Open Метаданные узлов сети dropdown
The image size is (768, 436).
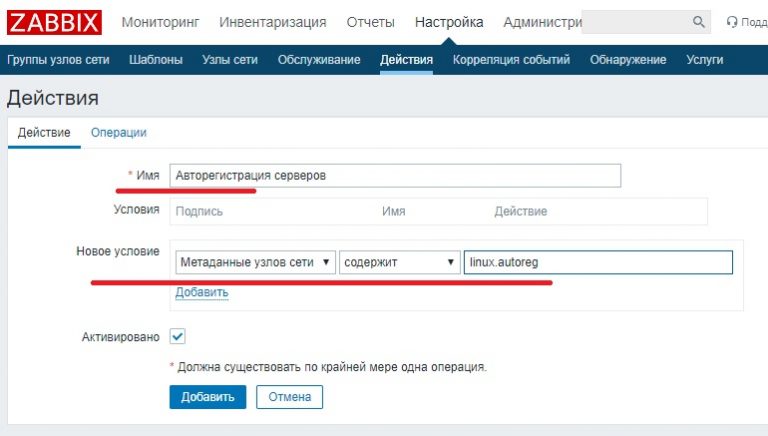[x=255, y=262]
